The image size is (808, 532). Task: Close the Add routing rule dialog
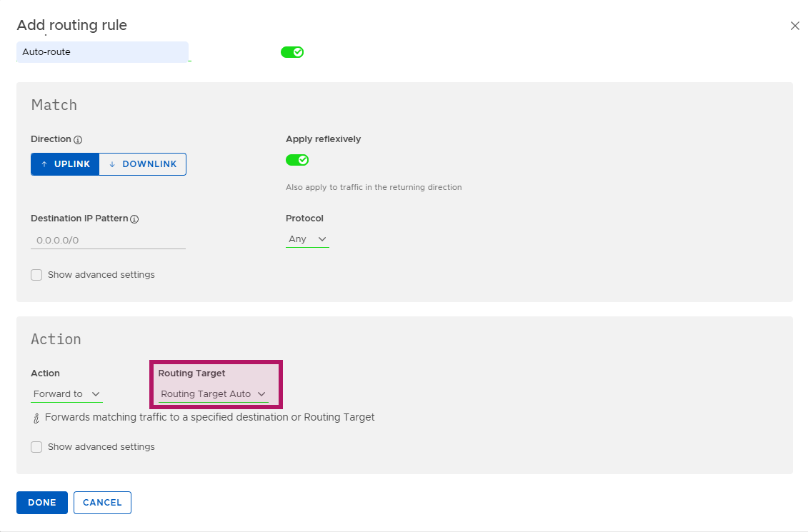tap(795, 26)
